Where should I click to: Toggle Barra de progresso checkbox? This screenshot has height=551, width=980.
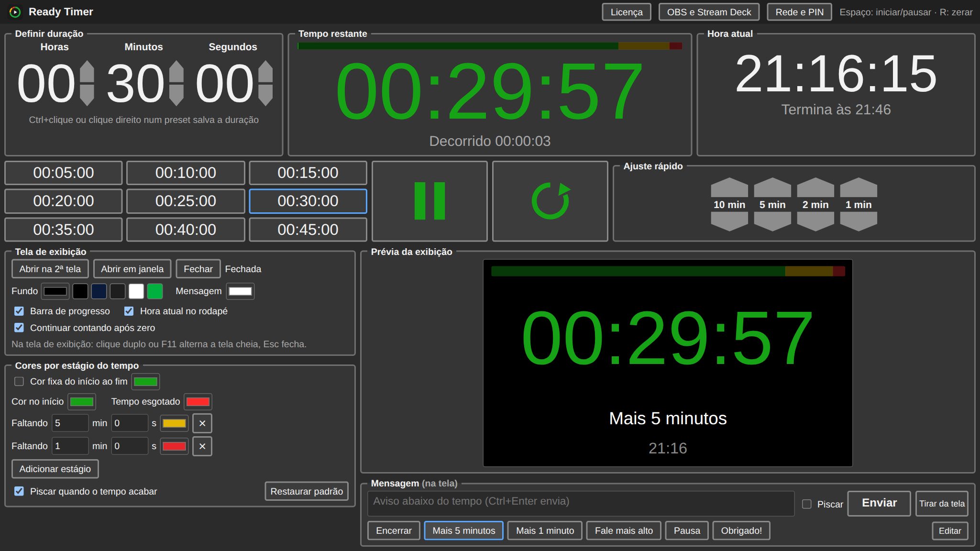click(19, 311)
